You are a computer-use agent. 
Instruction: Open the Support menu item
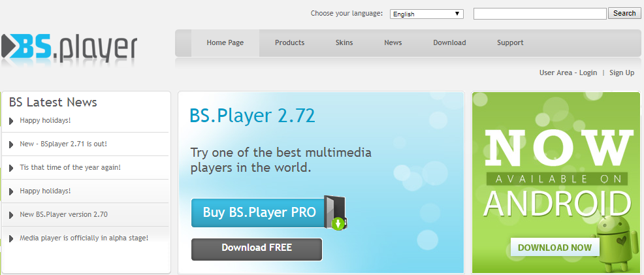(x=510, y=42)
